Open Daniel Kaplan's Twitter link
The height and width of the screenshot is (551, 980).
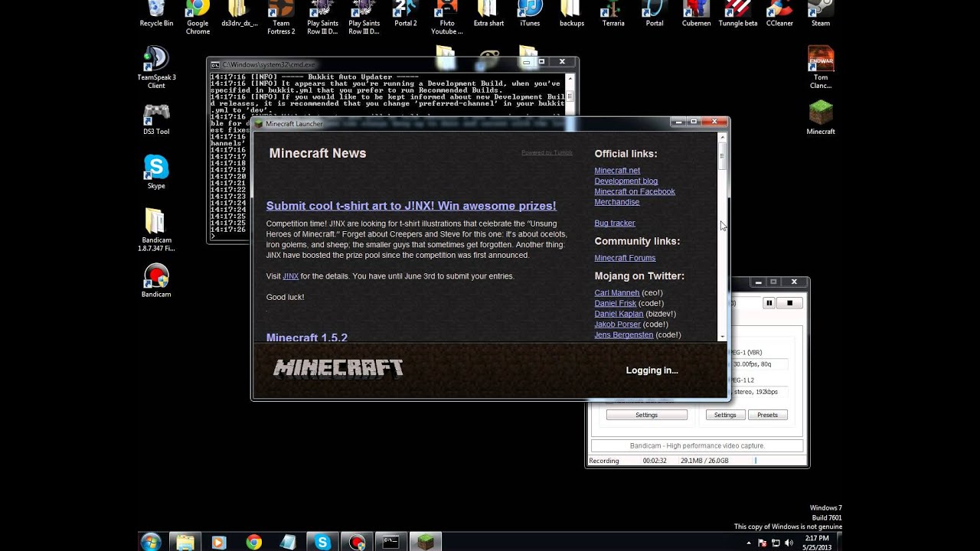619,314
